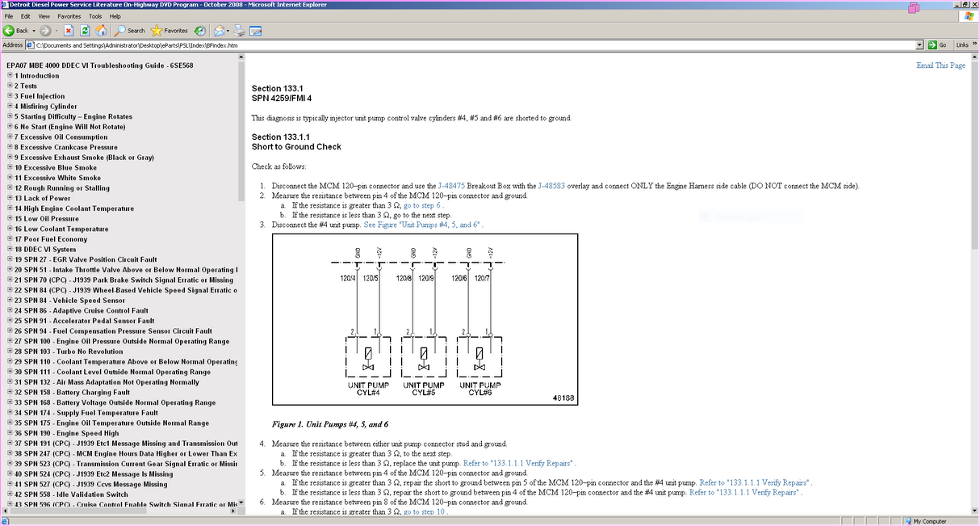Open the address bar dropdown arrow
The image size is (980, 526).
919,45
